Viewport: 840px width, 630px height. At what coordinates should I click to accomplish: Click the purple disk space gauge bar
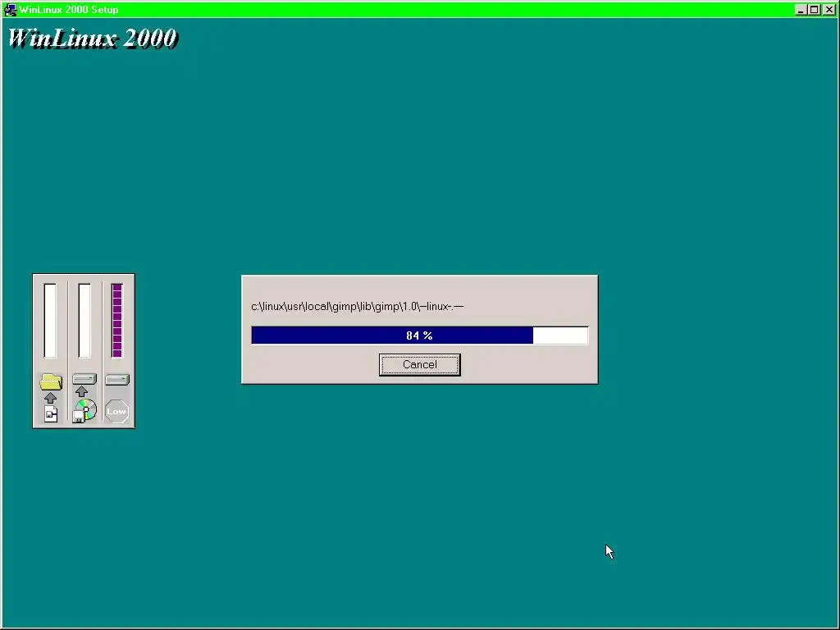(x=117, y=321)
